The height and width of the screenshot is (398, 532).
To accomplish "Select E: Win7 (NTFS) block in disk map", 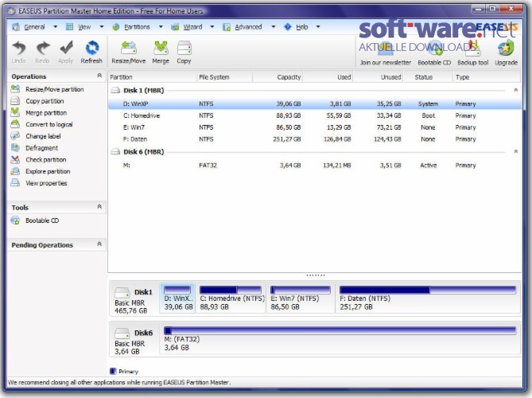I will pos(301,298).
